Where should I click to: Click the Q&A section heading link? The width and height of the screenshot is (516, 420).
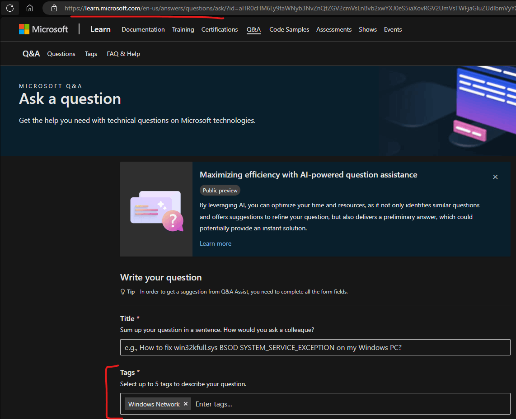pyautogui.click(x=31, y=54)
